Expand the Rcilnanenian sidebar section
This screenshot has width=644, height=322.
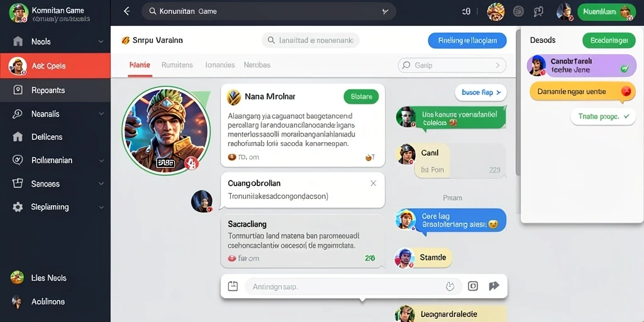point(101,160)
